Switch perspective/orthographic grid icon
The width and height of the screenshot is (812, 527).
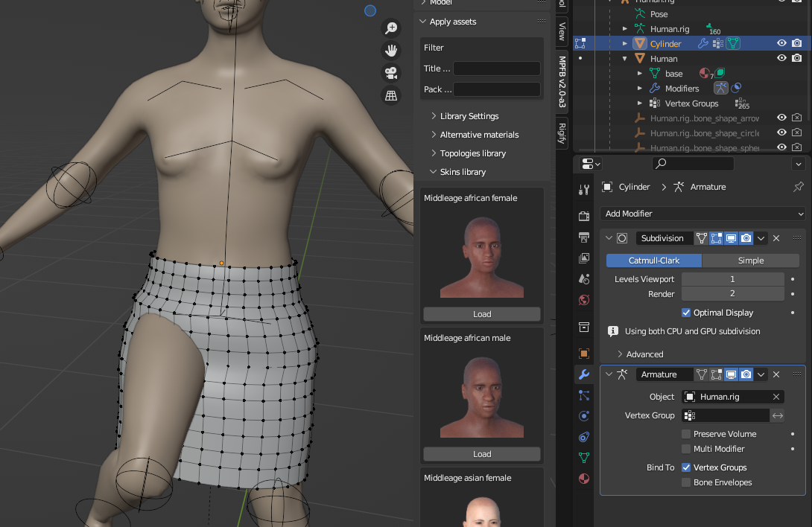pos(391,96)
